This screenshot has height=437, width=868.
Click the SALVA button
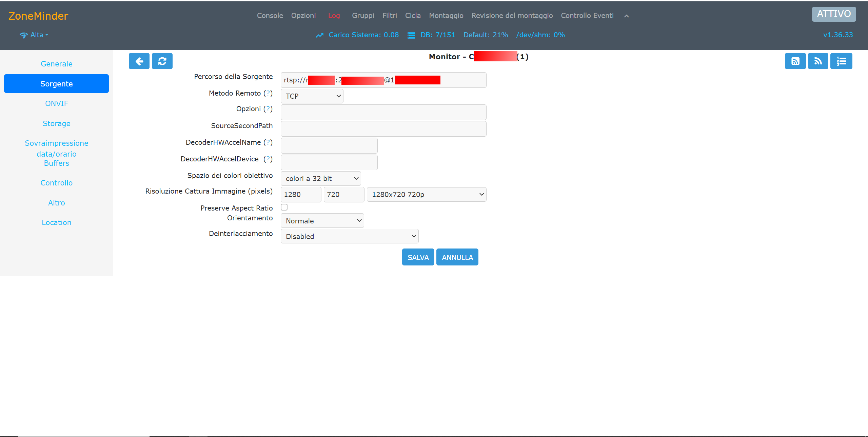coord(418,257)
